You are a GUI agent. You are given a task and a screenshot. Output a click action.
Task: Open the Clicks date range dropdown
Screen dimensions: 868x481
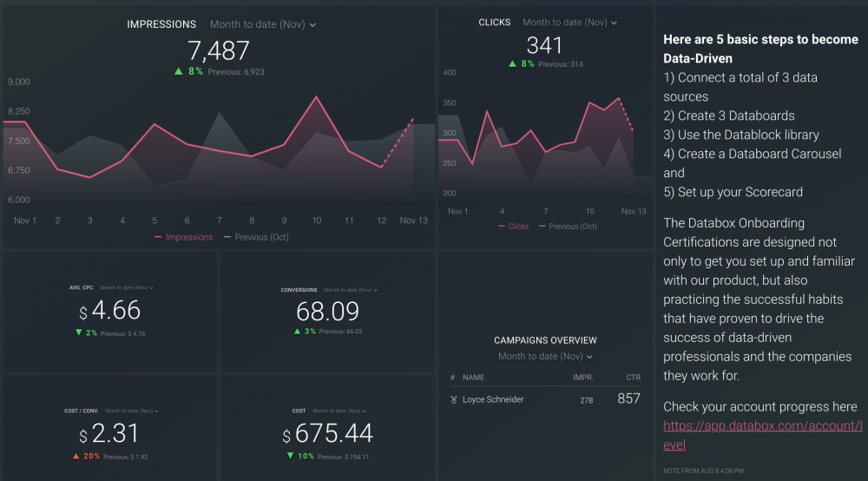click(x=571, y=23)
